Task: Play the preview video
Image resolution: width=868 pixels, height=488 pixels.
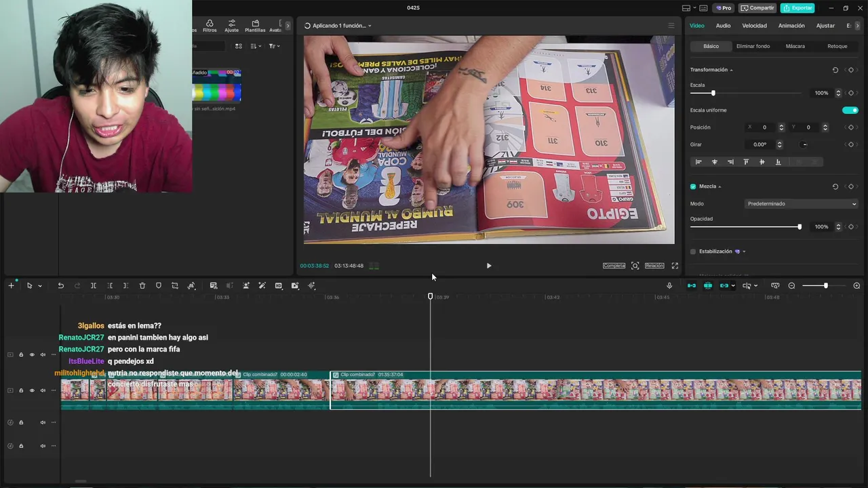Action: pos(489,266)
